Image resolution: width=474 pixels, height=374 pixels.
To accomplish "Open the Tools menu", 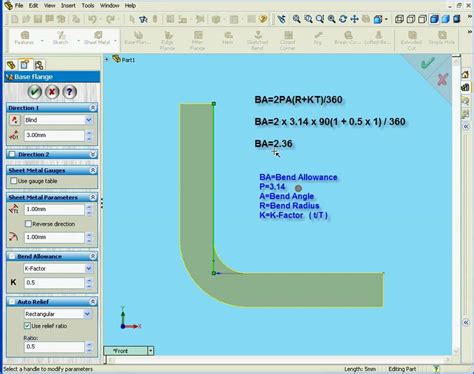I will coord(88,6).
